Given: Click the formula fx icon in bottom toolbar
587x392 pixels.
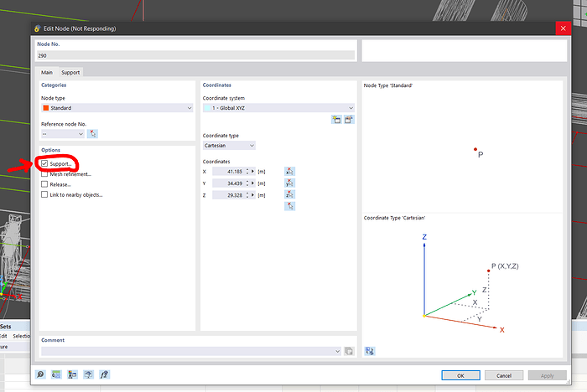Looking at the screenshot, I should coord(105,374).
